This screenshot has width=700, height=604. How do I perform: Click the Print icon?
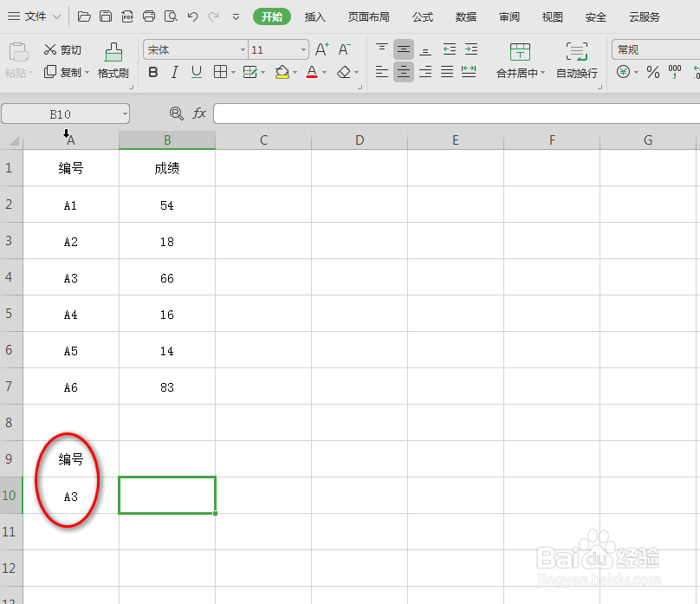(x=149, y=17)
